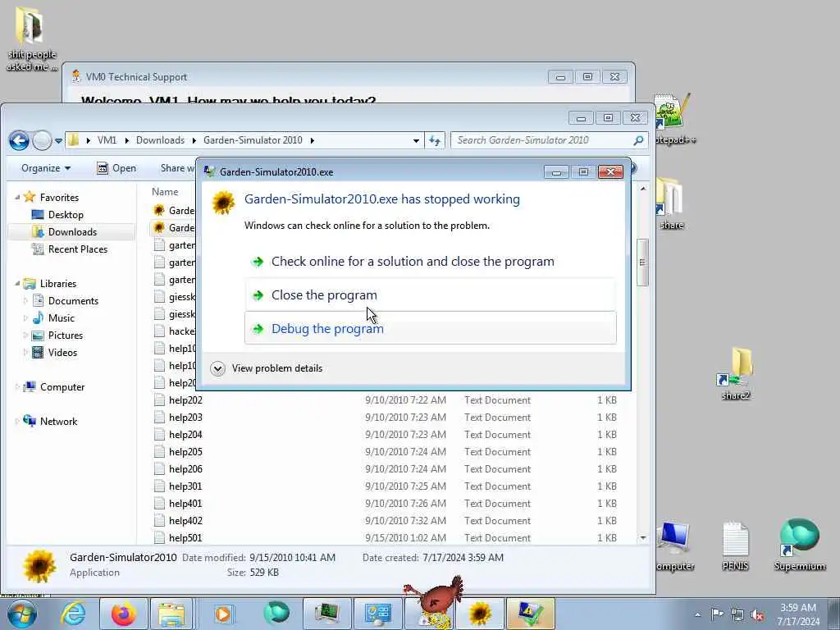Select the Supermium desktop shortcut
Viewport: 840px width, 630px height.
coord(799,545)
